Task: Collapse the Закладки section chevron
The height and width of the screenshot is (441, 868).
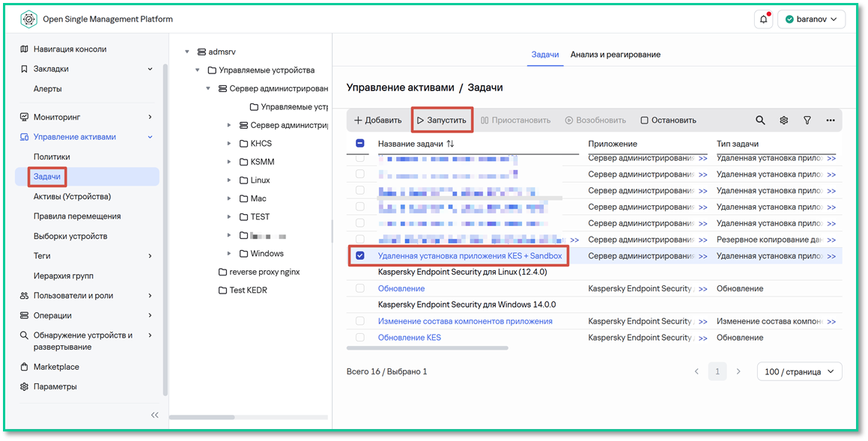Action: [x=150, y=69]
